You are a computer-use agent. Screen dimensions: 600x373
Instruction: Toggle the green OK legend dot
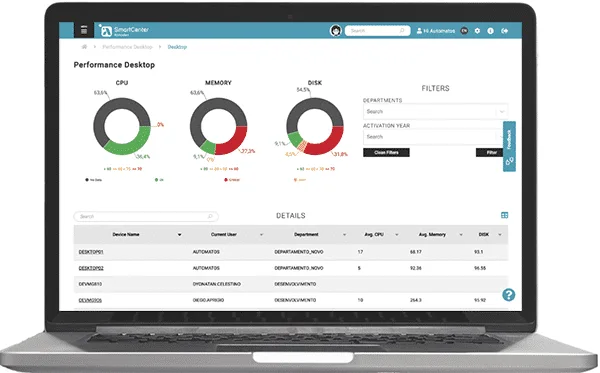coord(156,179)
